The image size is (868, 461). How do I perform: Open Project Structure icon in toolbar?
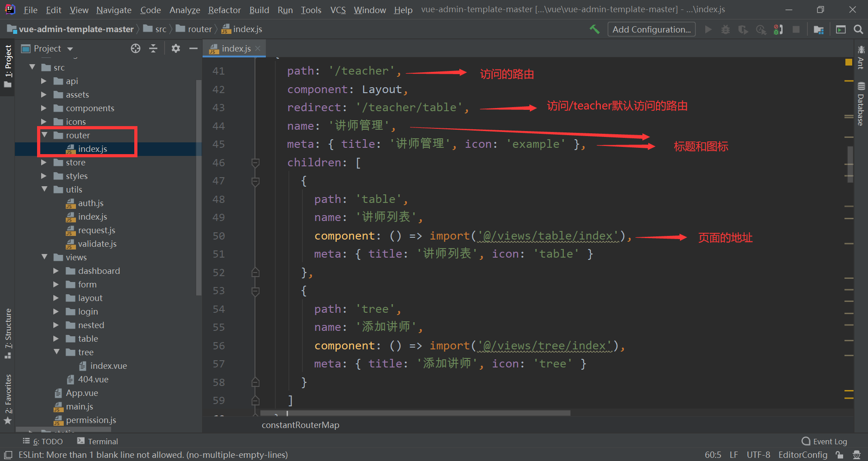[819, 29]
